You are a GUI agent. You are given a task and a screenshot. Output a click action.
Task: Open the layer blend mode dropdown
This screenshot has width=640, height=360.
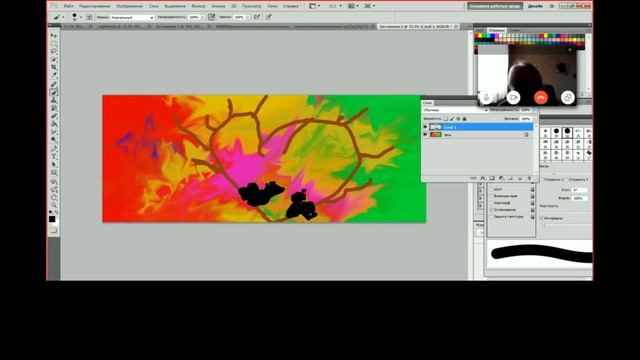point(455,110)
